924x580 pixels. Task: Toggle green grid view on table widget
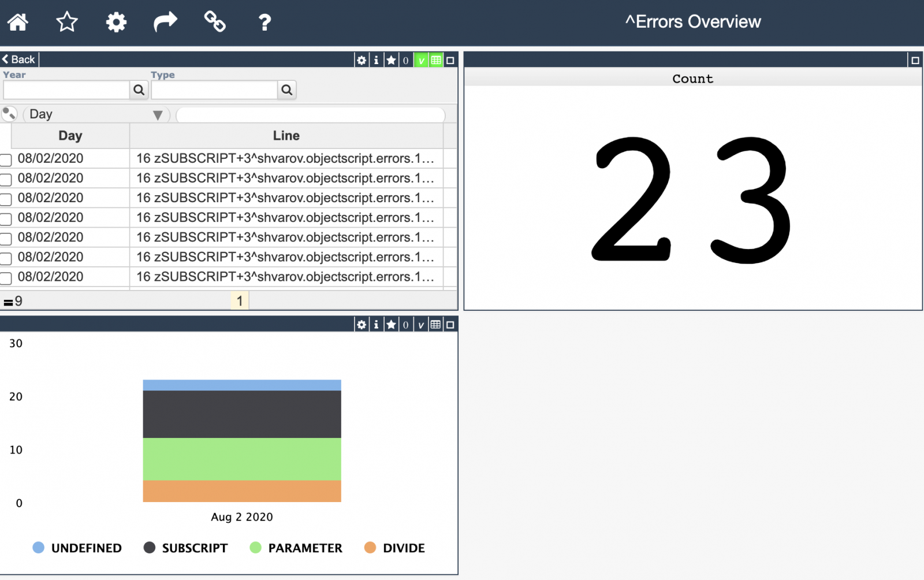436,60
